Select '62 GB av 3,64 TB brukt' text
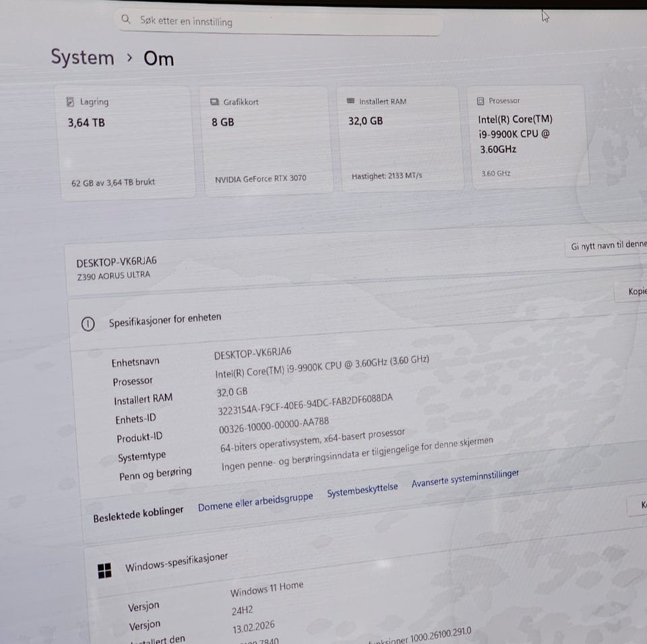Image resolution: width=647 pixels, height=644 pixels. pos(113,183)
